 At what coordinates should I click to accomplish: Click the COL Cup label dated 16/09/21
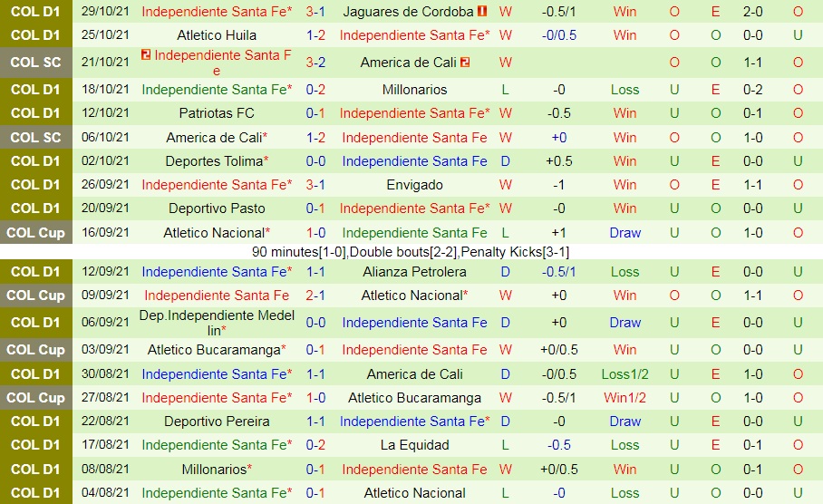coord(36,233)
